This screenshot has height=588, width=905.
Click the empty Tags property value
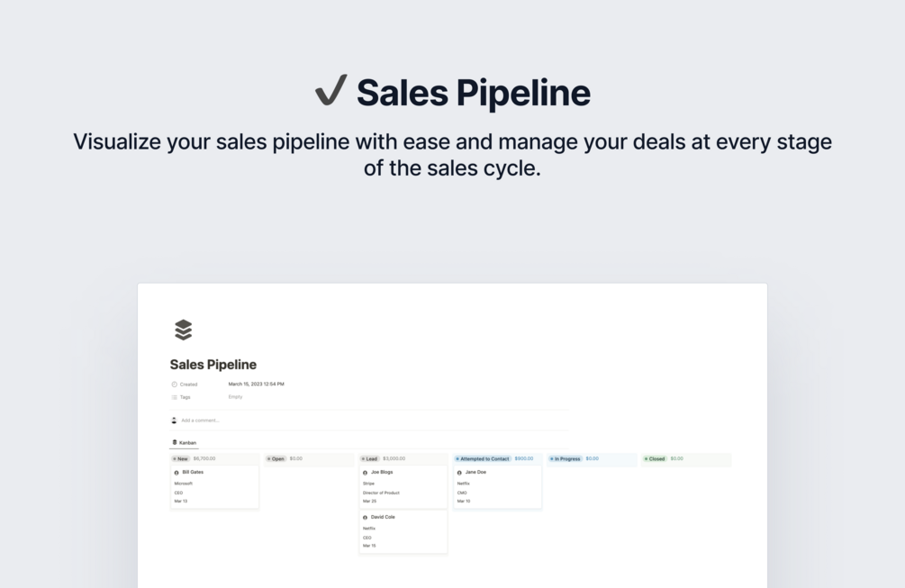point(235,397)
